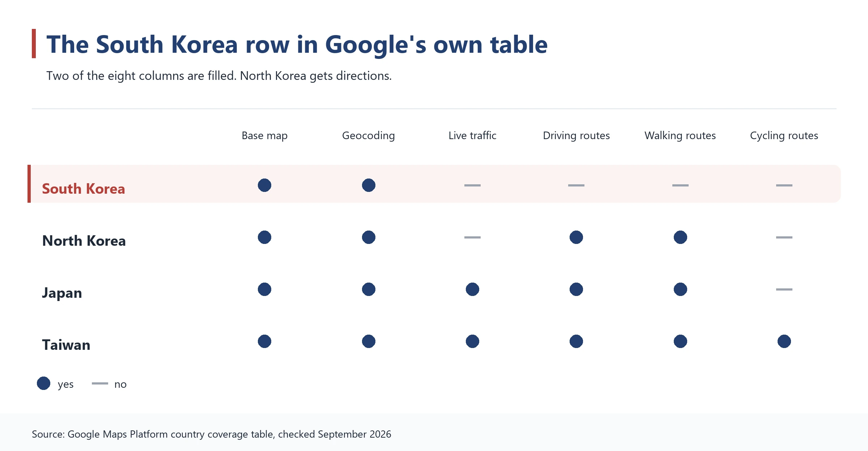
Task: Click Taiwan's Cycling routes yes dot
Action: (x=784, y=342)
